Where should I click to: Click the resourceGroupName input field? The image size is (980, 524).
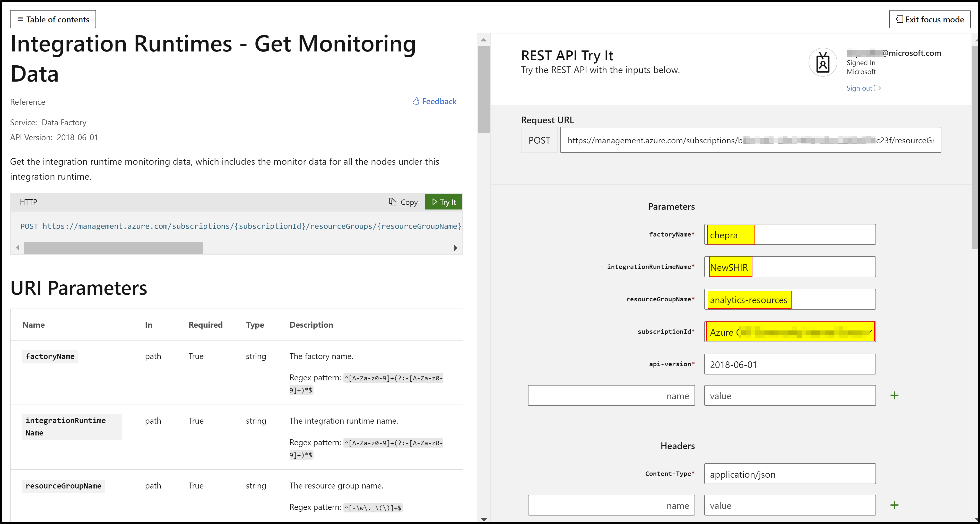pyautogui.click(x=790, y=299)
